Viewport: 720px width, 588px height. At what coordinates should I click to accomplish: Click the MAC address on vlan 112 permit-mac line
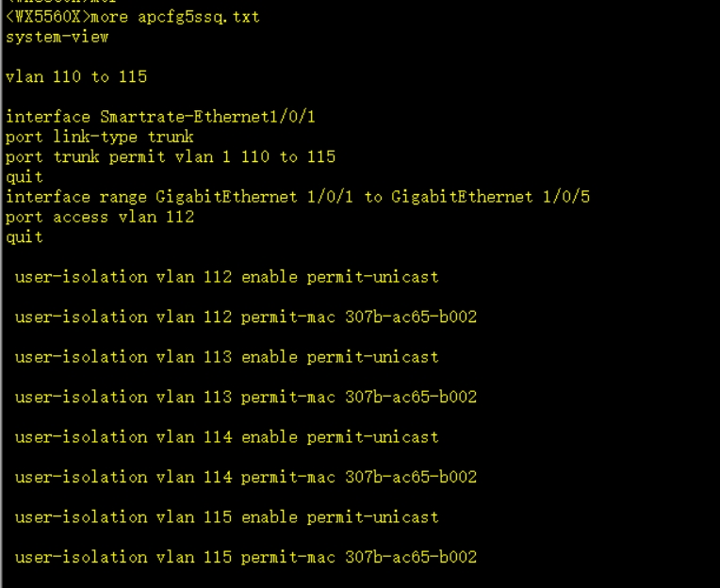pos(411,317)
